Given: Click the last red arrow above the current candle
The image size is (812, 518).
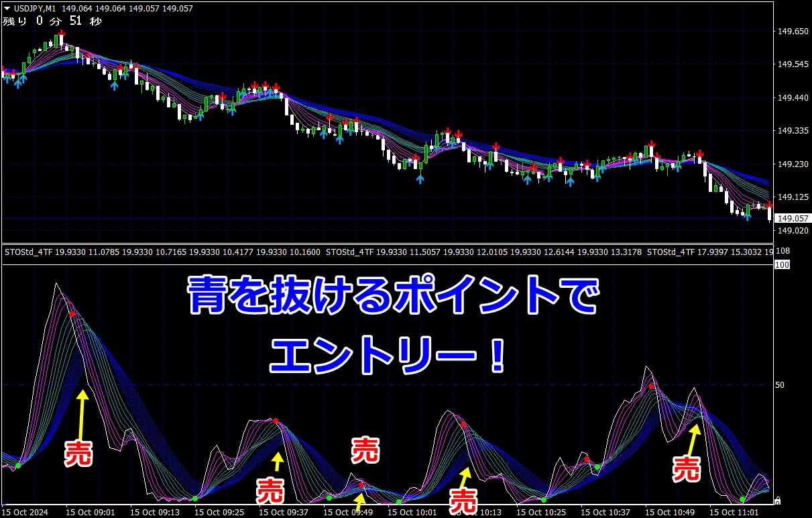Looking at the screenshot, I should 769,203.
